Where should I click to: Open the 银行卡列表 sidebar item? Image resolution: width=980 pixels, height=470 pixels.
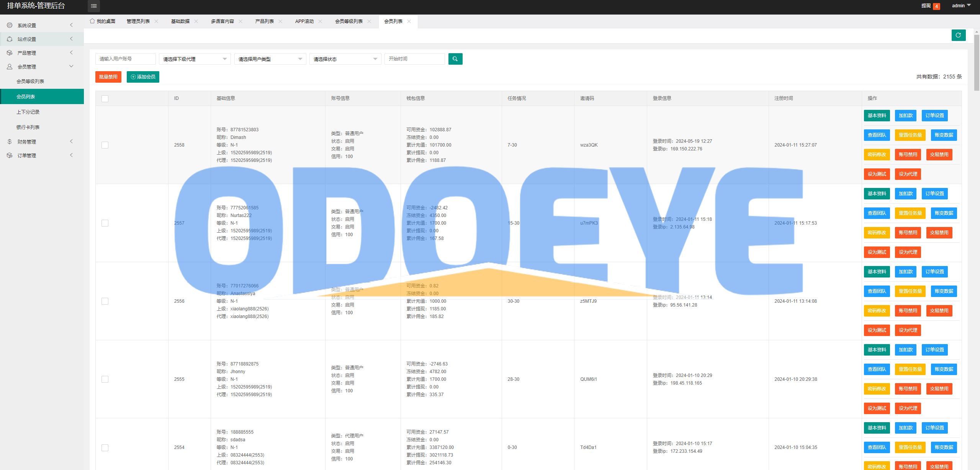click(x=42, y=127)
